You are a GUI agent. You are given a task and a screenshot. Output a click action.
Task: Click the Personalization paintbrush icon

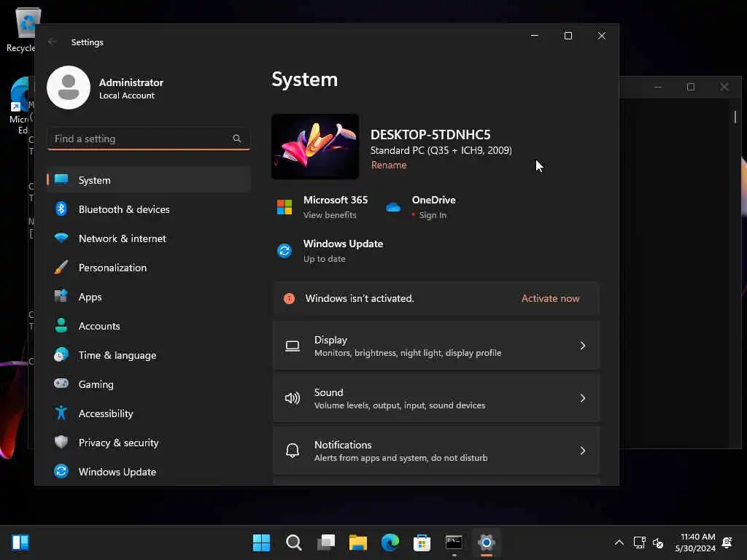61,267
